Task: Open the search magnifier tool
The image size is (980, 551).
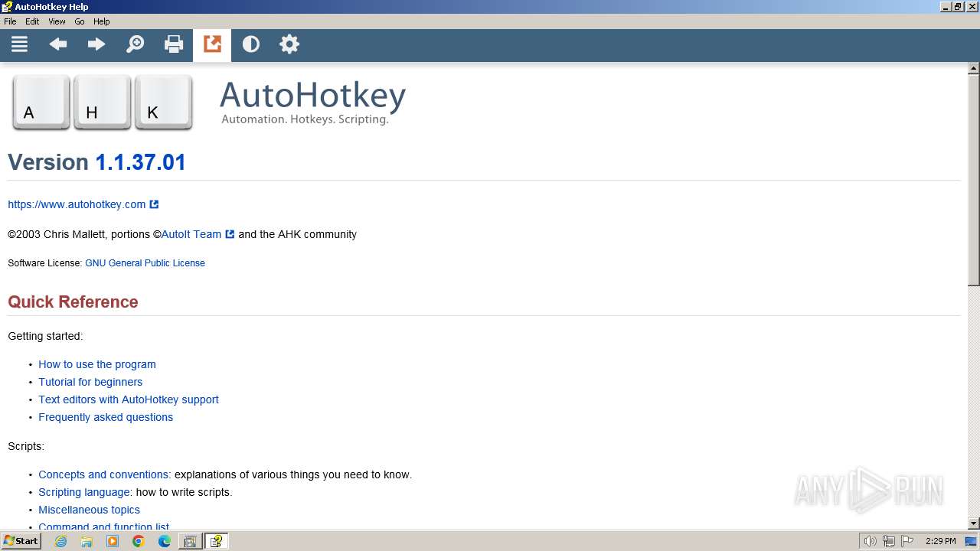Action: click(x=135, y=44)
